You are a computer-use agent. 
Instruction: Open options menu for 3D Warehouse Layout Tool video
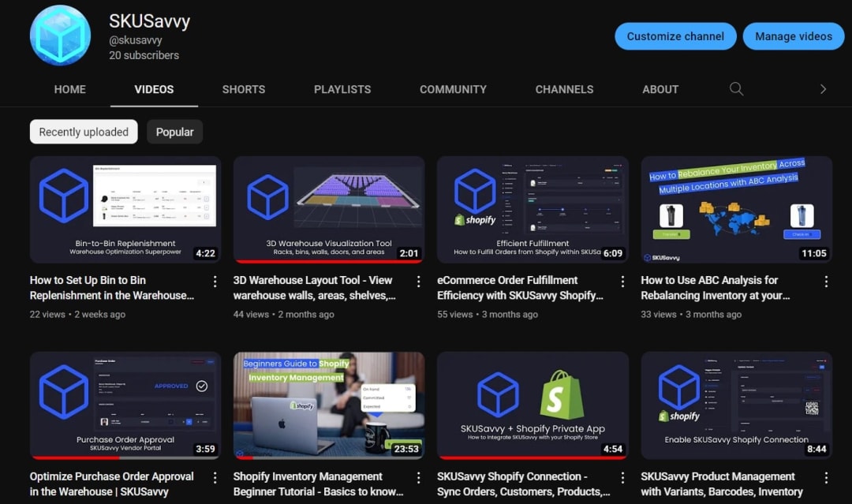418,282
